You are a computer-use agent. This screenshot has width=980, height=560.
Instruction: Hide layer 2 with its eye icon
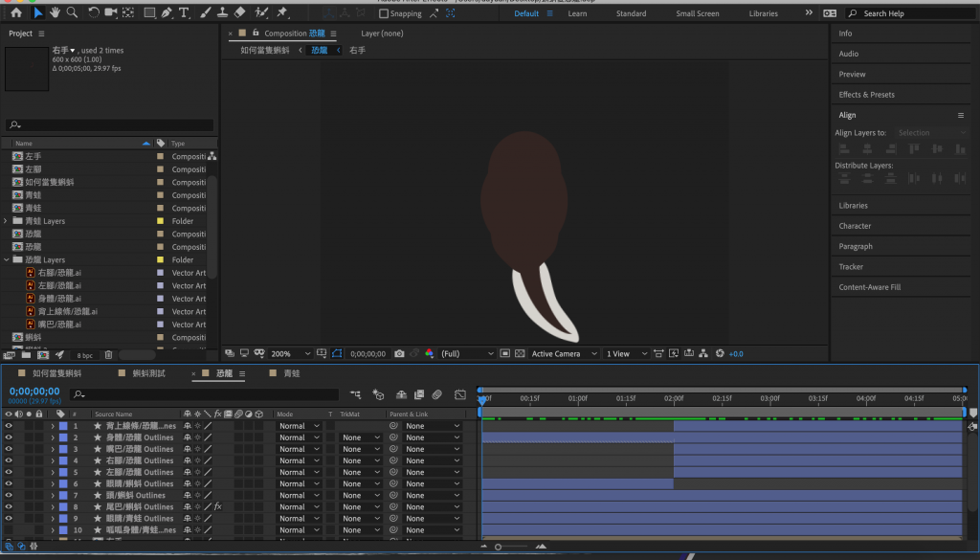[9, 437]
